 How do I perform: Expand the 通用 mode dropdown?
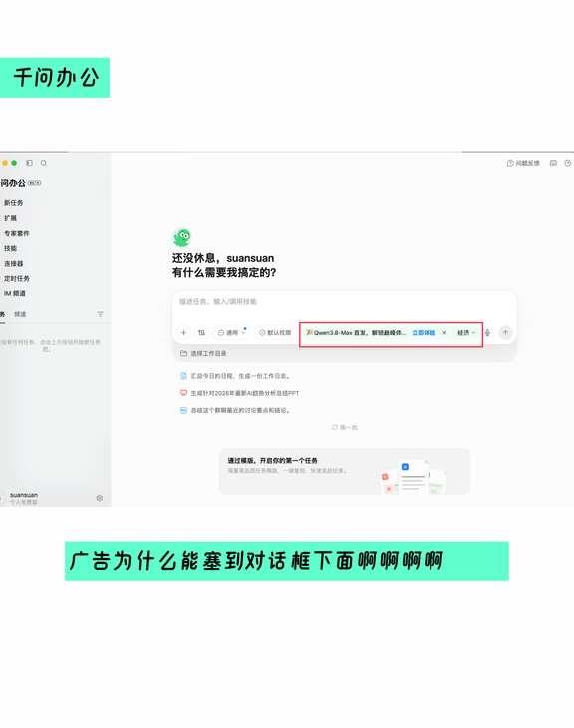pos(231,332)
